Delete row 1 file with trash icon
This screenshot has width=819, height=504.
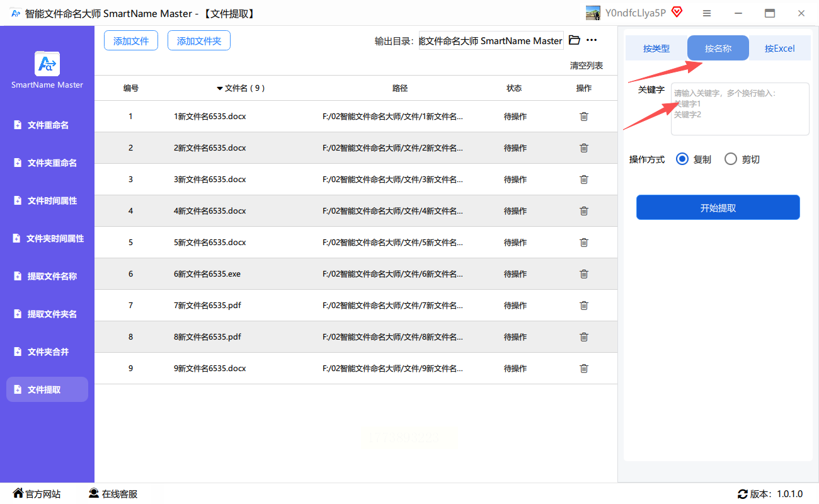click(x=584, y=117)
